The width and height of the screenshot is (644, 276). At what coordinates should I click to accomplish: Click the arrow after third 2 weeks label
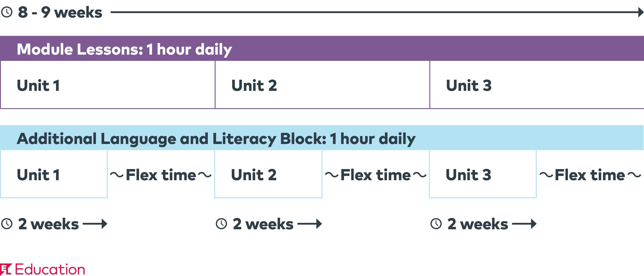(x=524, y=223)
